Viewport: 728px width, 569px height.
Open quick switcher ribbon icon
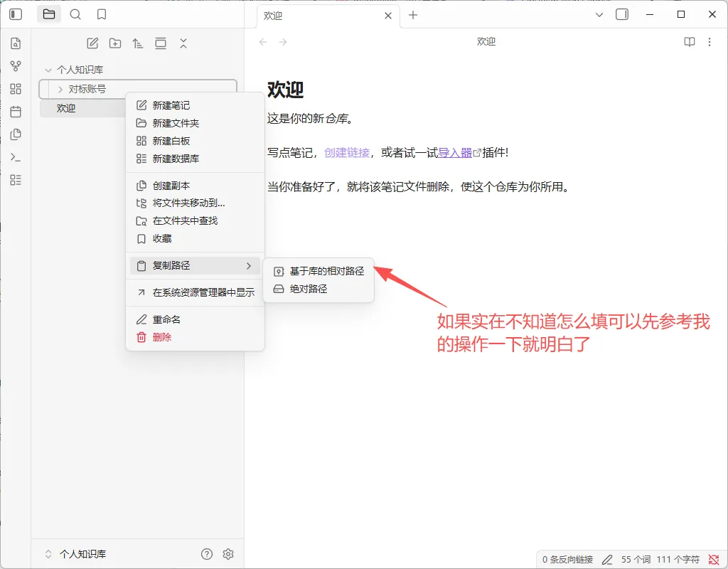[x=16, y=43]
